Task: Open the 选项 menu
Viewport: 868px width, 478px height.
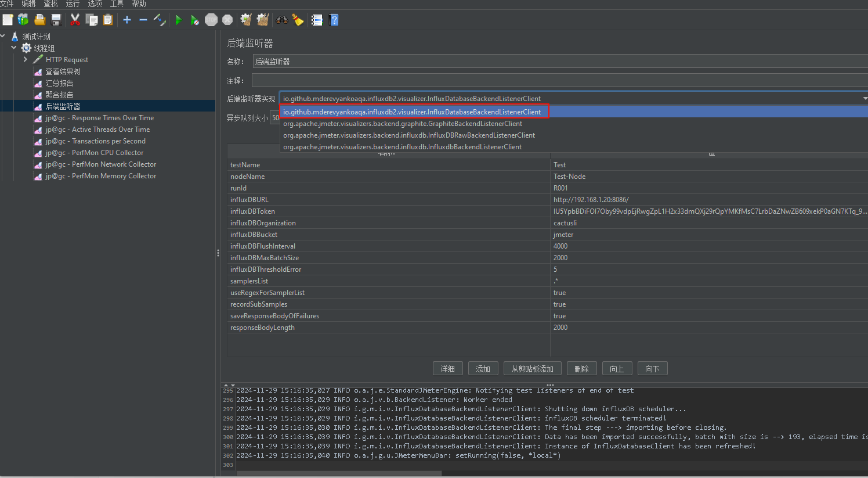Action: pos(95,4)
